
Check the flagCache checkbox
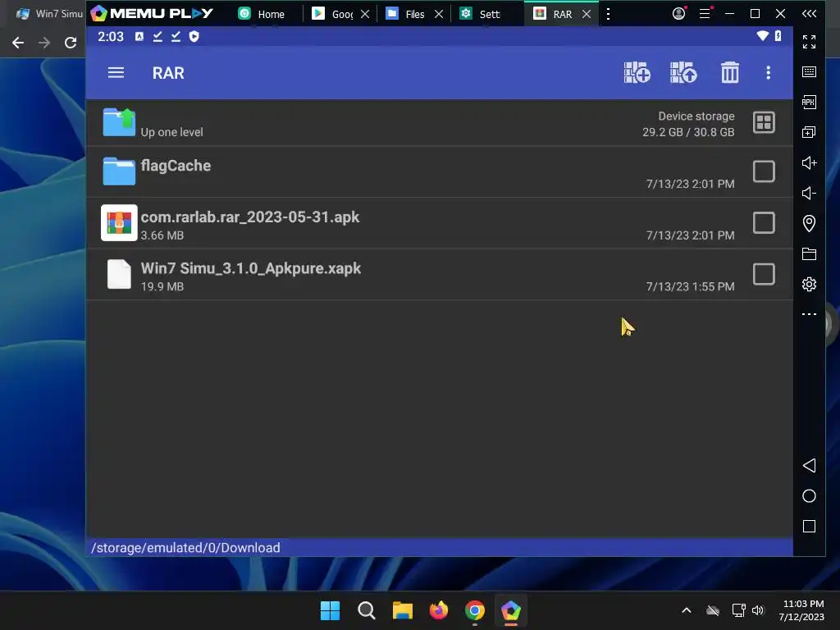point(764,171)
